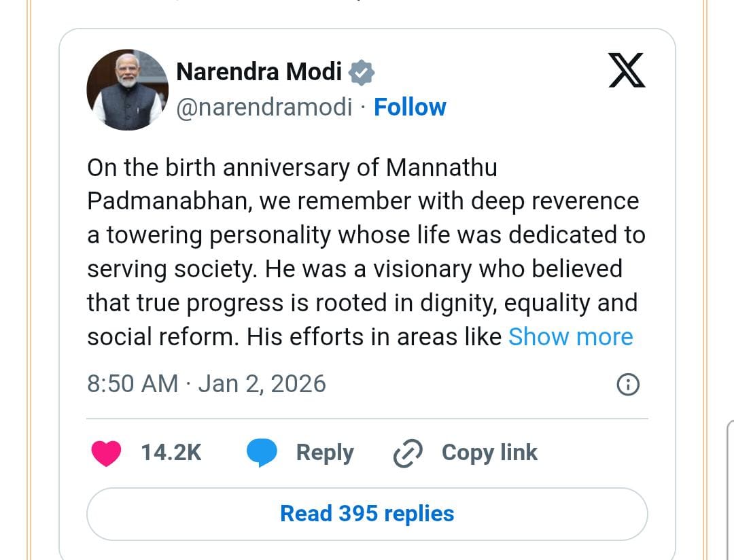Click the Reply text label
Screen dimensions: 734x560
[x=325, y=453]
